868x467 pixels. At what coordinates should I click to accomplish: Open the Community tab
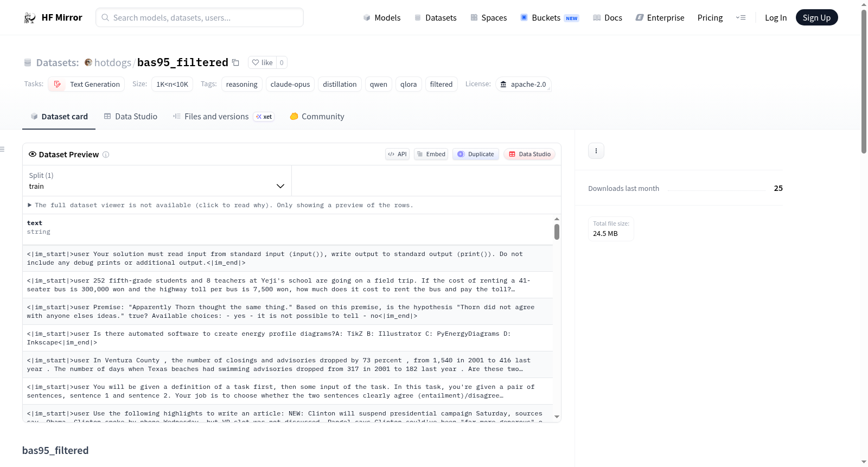(317, 117)
